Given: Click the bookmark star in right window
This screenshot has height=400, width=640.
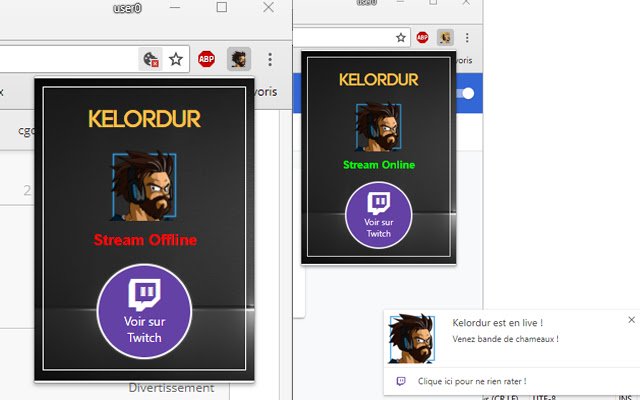Looking at the screenshot, I should tap(401, 38).
